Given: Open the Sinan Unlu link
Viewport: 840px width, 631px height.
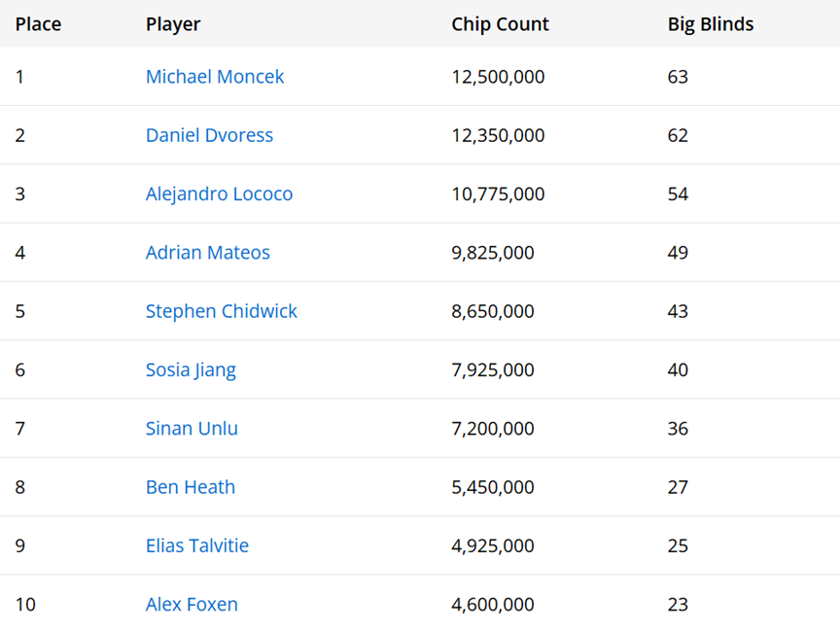Looking at the screenshot, I should pyautogui.click(x=192, y=429).
